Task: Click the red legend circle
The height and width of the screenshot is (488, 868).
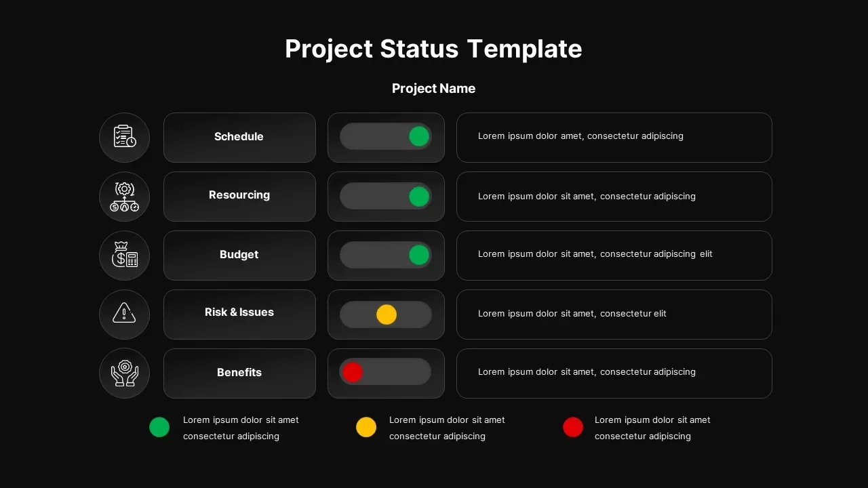Action: [573, 427]
